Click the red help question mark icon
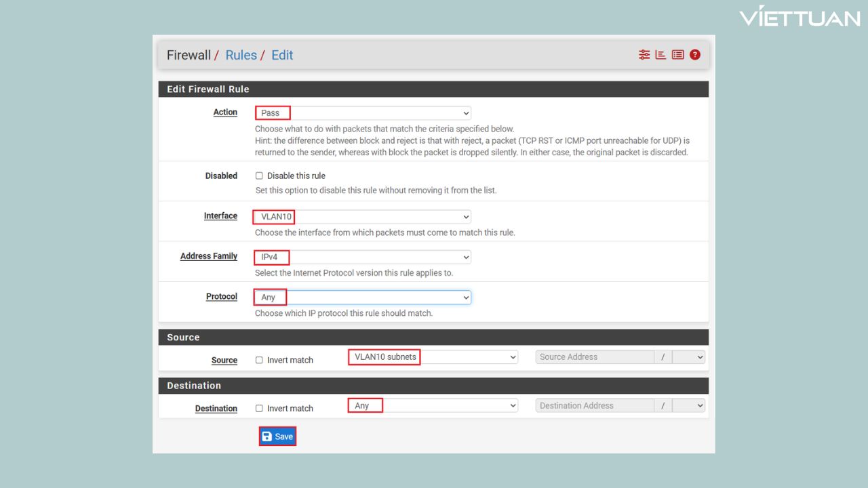This screenshot has height=488, width=868. pyautogui.click(x=695, y=55)
